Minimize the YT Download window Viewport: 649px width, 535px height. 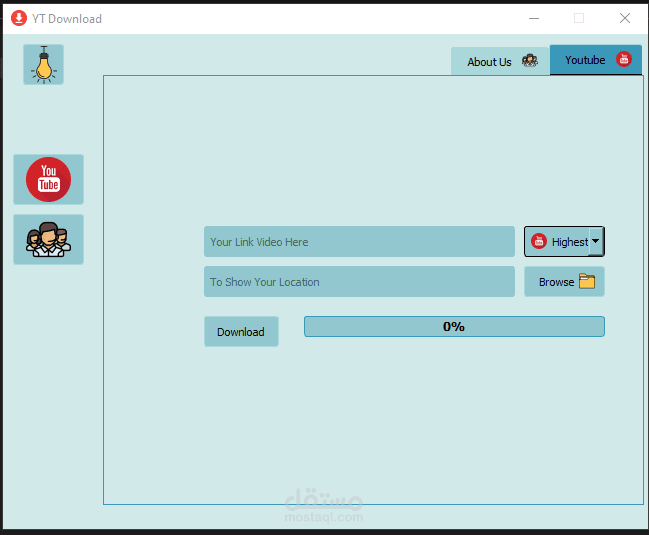click(x=534, y=18)
